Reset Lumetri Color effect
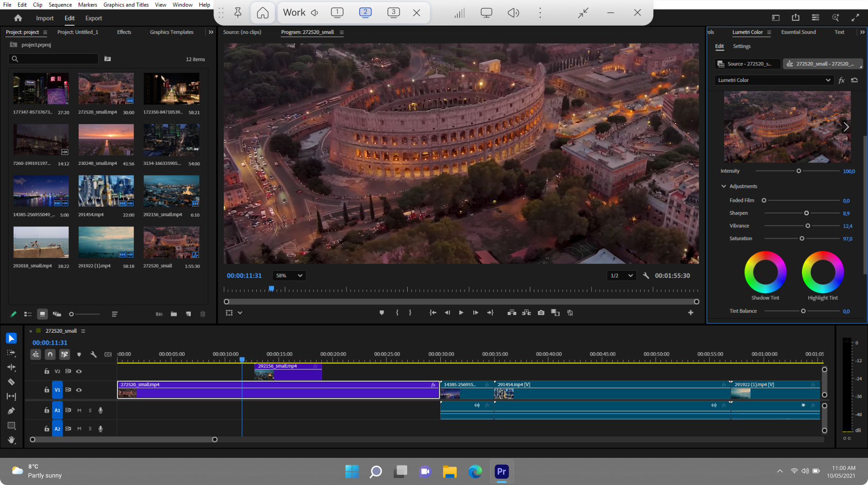The height and width of the screenshot is (485, 868). click(854, 80)
